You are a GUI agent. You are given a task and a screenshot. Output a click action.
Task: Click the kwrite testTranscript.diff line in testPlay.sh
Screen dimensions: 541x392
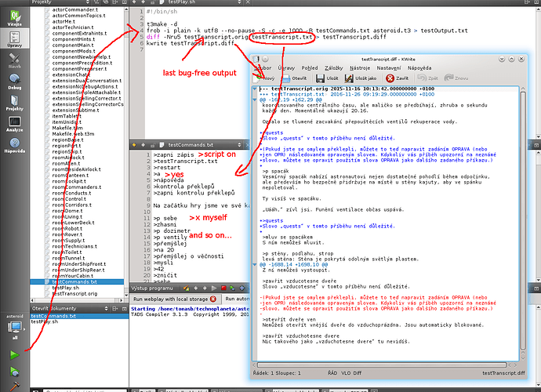coord(190,43)
